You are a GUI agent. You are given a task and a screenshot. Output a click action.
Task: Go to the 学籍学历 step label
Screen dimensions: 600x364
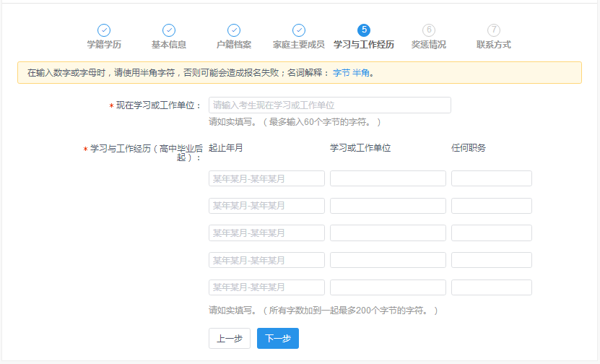pyautogui.click(x=104, y=45)
